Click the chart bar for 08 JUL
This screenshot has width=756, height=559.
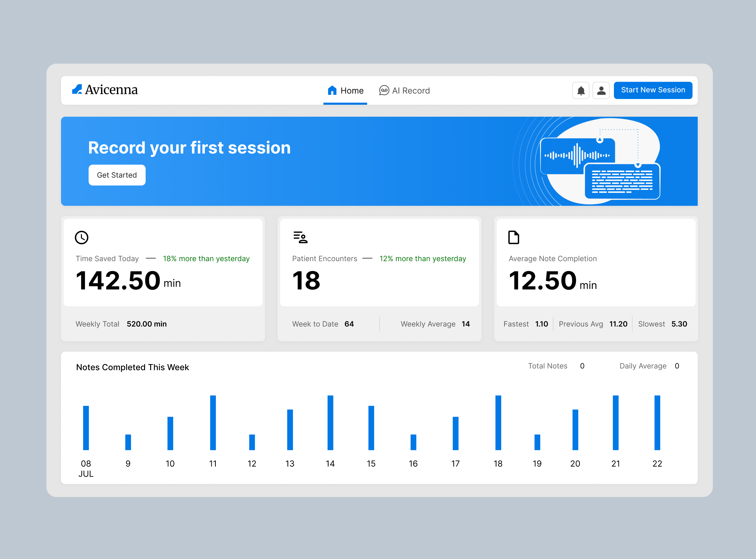(86, 428)
